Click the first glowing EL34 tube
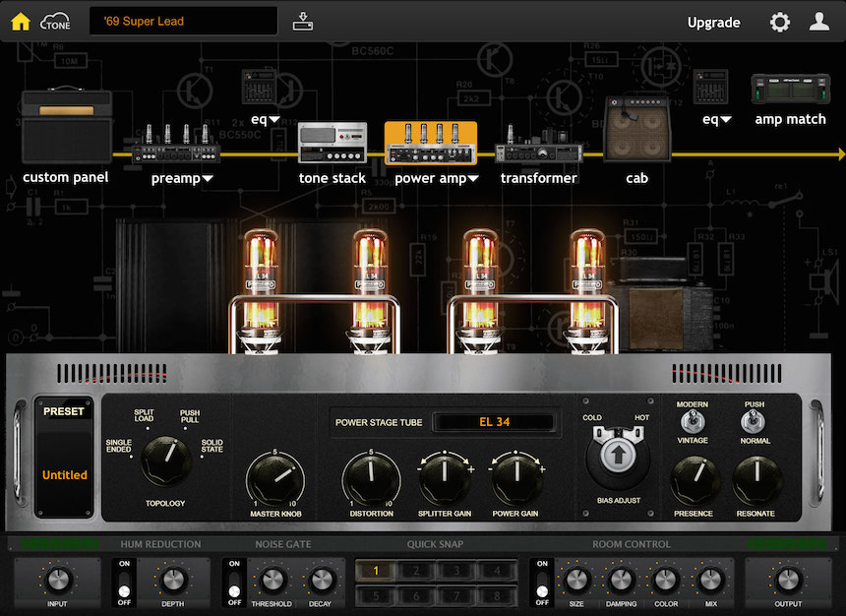This screenshot has height=616, width=846. (x=261, y=291)
